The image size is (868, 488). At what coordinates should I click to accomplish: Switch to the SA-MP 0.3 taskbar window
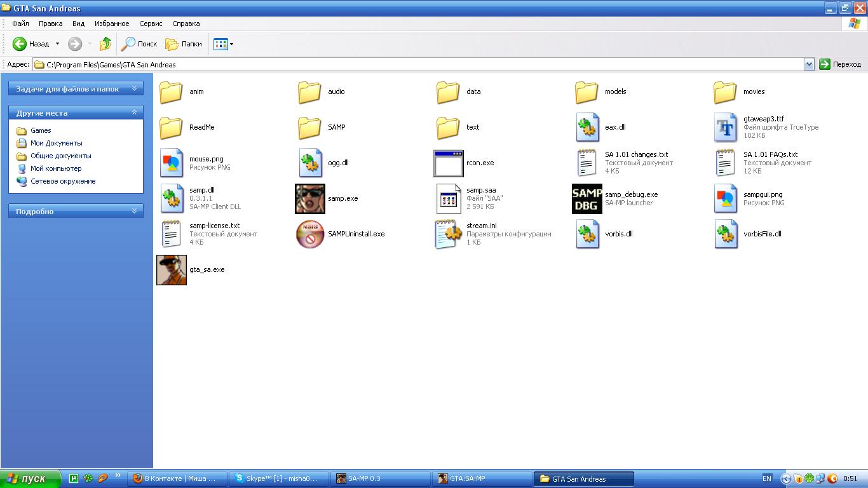(x=381, y=478)
